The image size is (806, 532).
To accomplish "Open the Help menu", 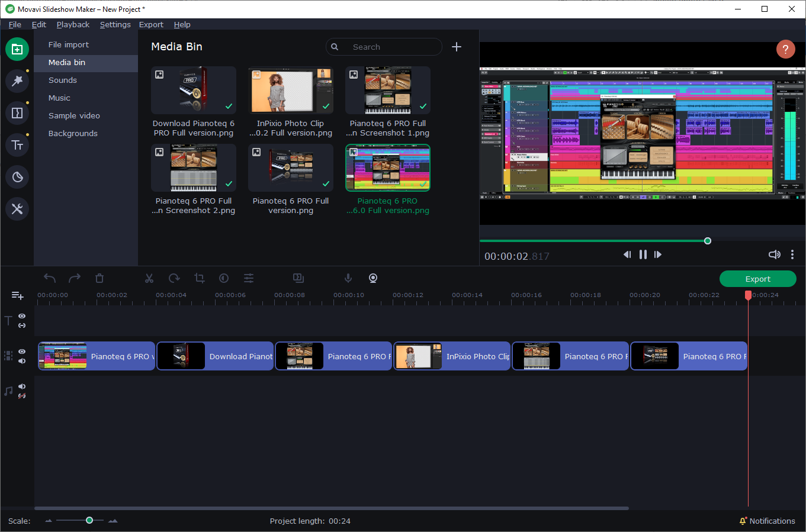I will point(182,24).
